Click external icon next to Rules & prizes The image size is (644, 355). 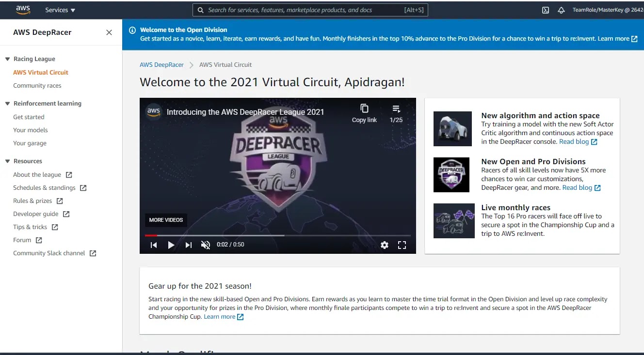pyautogui.click(x=60, y=201)
